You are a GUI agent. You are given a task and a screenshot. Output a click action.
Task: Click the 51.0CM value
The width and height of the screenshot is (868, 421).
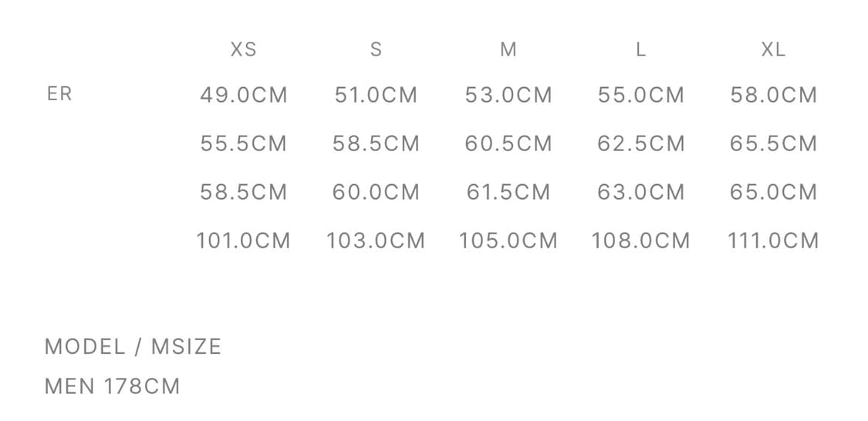[376, 95]
